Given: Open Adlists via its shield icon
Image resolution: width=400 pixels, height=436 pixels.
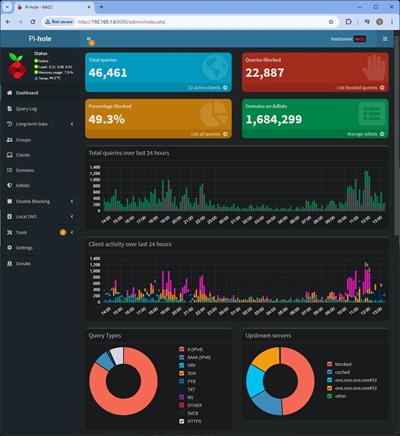Looking at the screenshot, I should (10, 185).
